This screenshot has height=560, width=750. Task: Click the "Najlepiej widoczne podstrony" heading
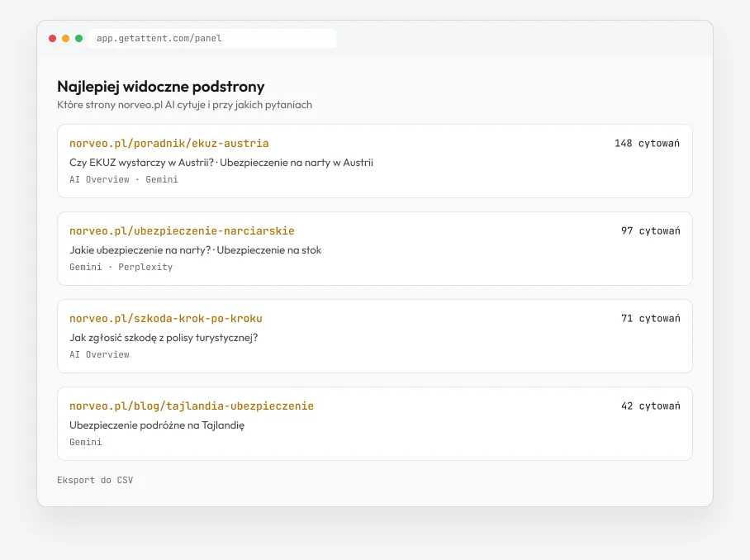coord(161,87)
